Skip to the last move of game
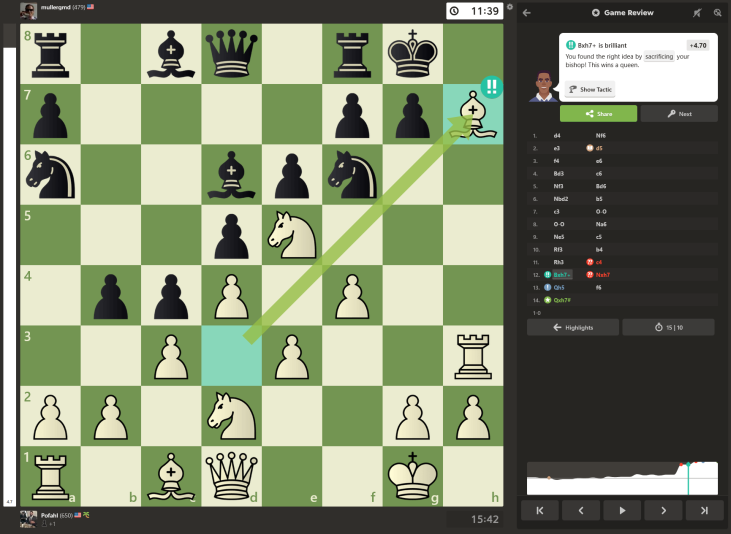 pos(704,510)
